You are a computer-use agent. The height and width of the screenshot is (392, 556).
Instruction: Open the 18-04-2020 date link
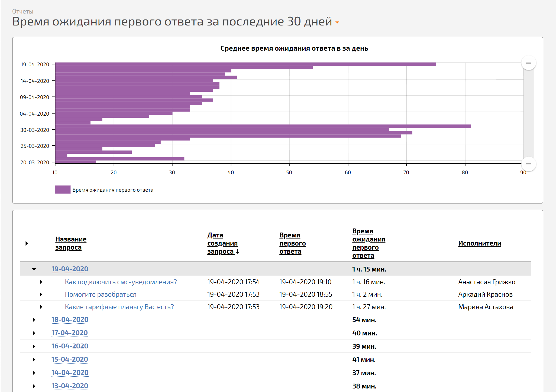[x=70, y=319]
